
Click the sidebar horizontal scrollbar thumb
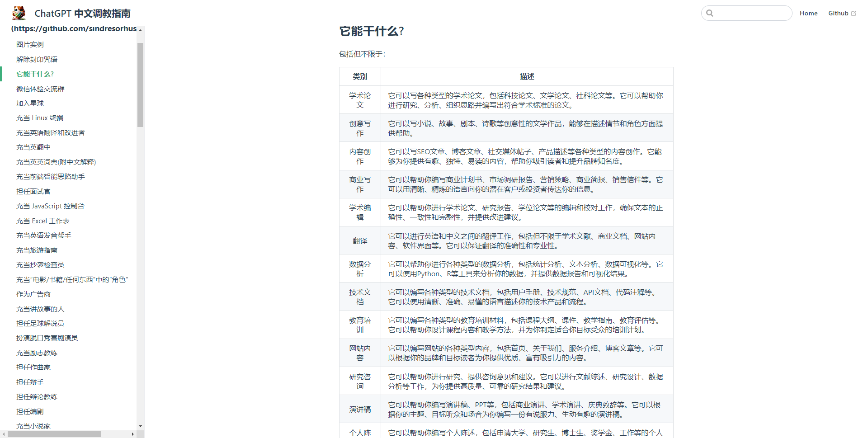coord(54,434)
